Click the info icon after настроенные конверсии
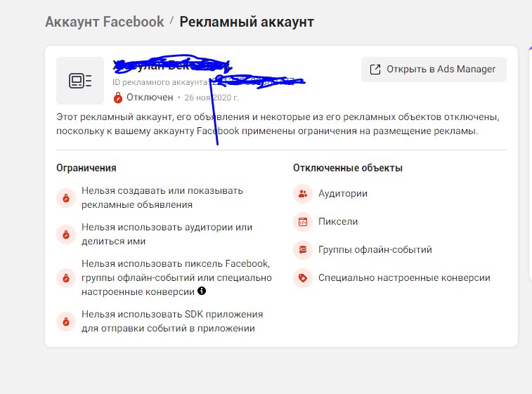This screenshot has width=532, height=394. (x=202, y=291)
